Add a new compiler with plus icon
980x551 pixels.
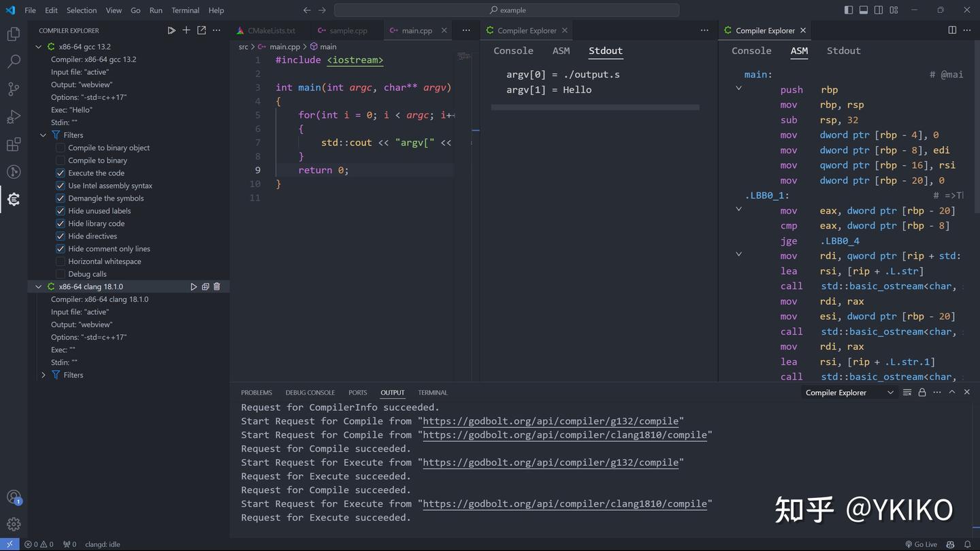pos(186,31)
